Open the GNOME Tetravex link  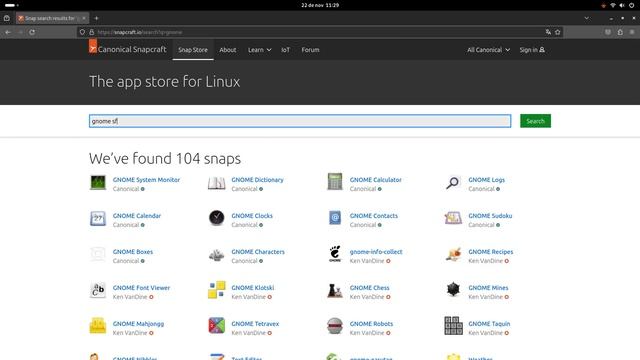coord(255,324)
